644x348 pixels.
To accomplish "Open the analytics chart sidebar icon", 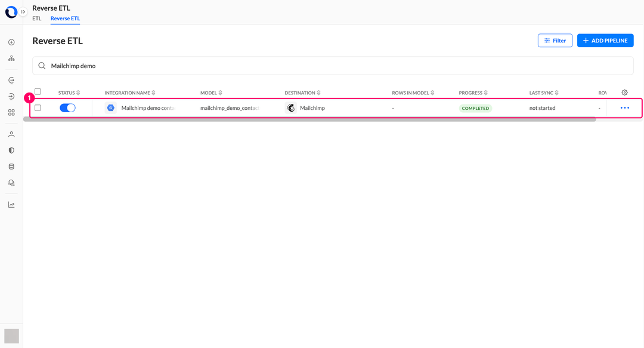I will click(x=11, y=205).
